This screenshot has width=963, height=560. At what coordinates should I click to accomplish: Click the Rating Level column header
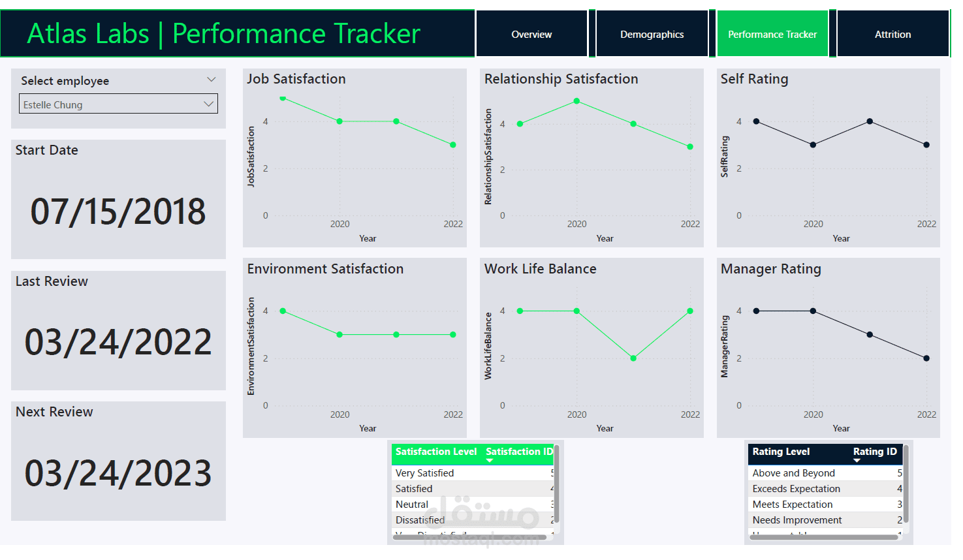click(781, 452)
